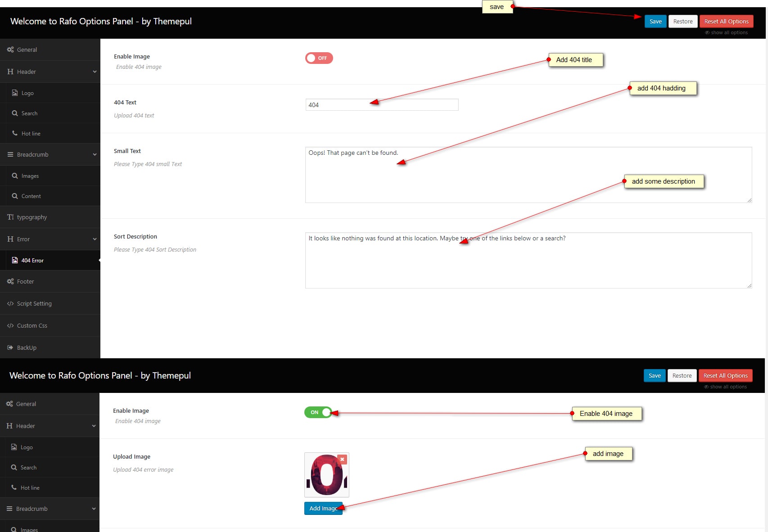Click the gears icon beside Footer
768x532 pixels.
(x=10, y=281)
